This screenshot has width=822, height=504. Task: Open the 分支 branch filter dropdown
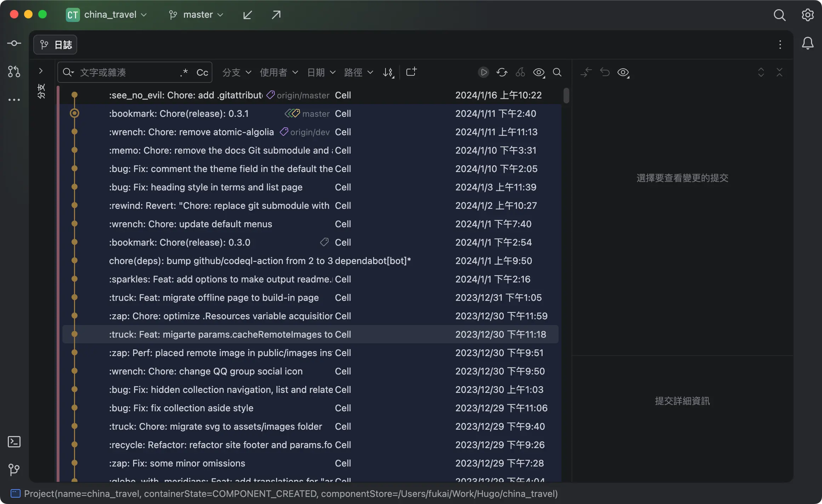point(236,72)
